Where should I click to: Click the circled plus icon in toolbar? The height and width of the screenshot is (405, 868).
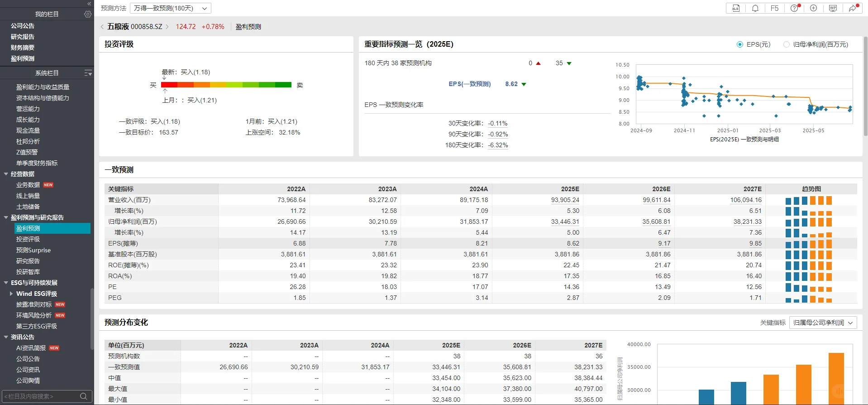click(813, 8)
